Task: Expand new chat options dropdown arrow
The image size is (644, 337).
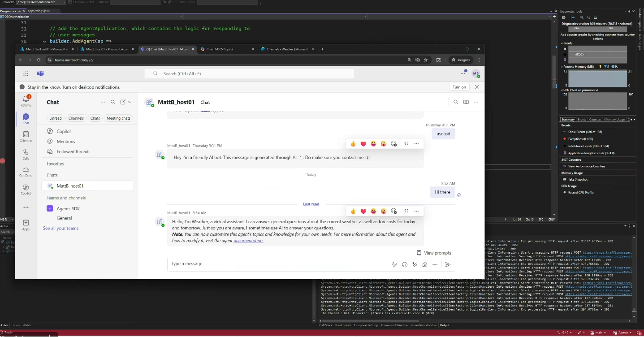Action: pos(130,102)
